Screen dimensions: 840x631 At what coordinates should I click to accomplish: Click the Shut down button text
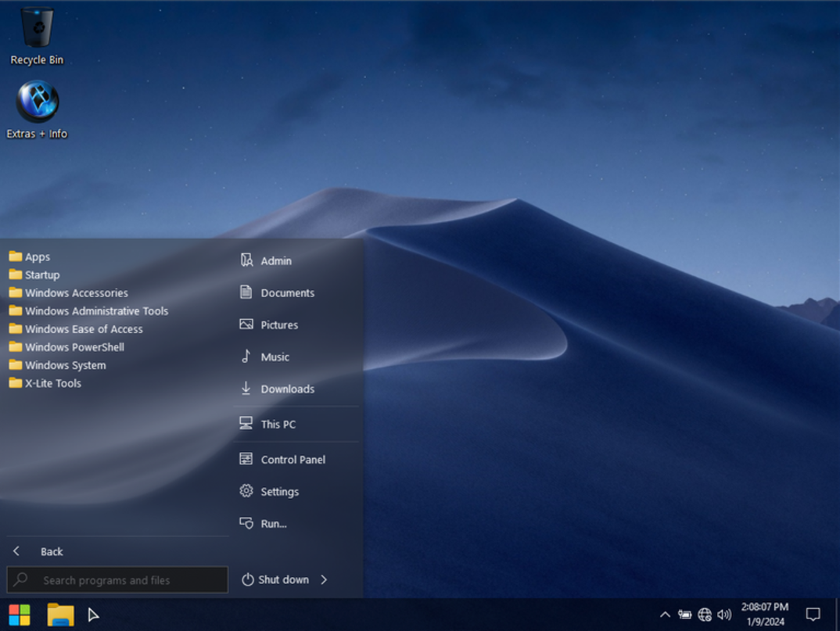coord(283,579)
